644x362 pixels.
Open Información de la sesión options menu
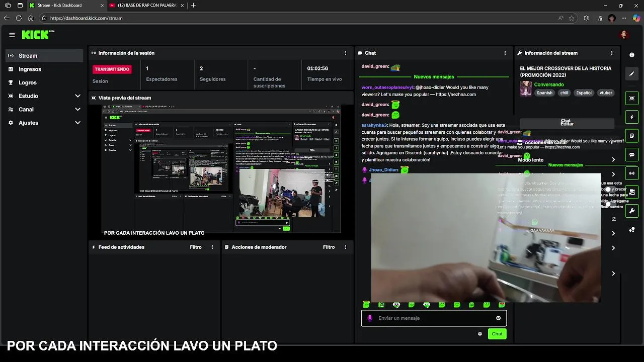[x=345, y=53]
